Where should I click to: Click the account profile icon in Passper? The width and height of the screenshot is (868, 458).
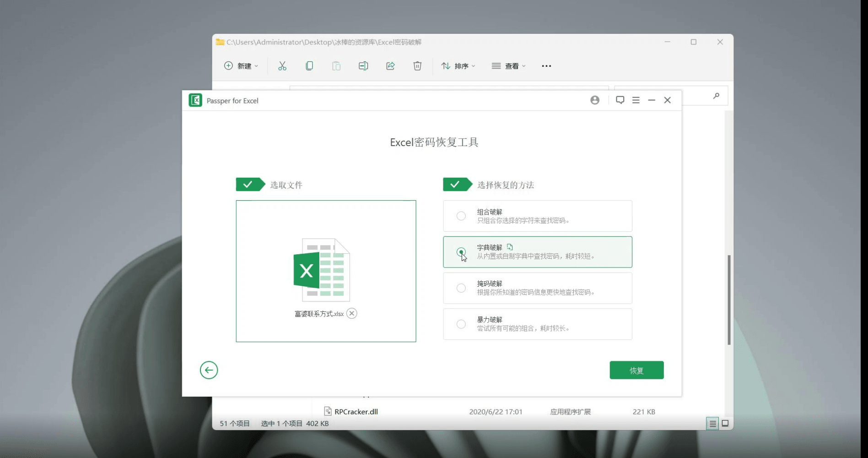click(594, 100)
